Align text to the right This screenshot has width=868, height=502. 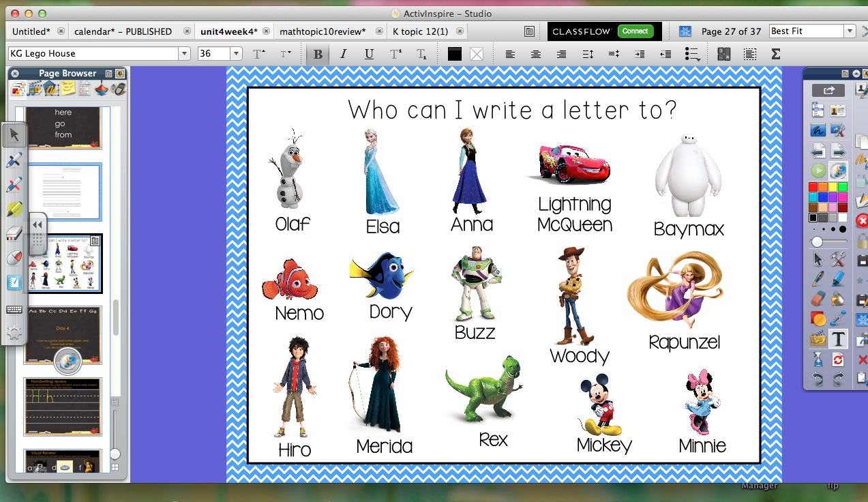(562, 54)
